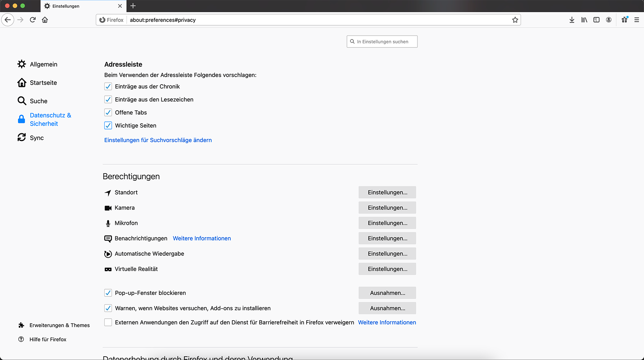Click the Hilfe question mark icon
644x360 pixels.
(21, 339)
